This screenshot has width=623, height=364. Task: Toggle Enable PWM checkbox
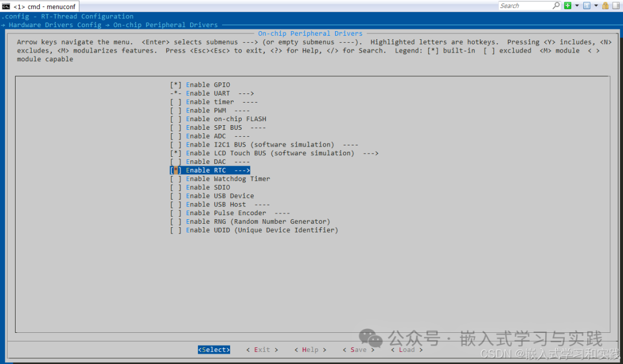[x=175, y=111]
